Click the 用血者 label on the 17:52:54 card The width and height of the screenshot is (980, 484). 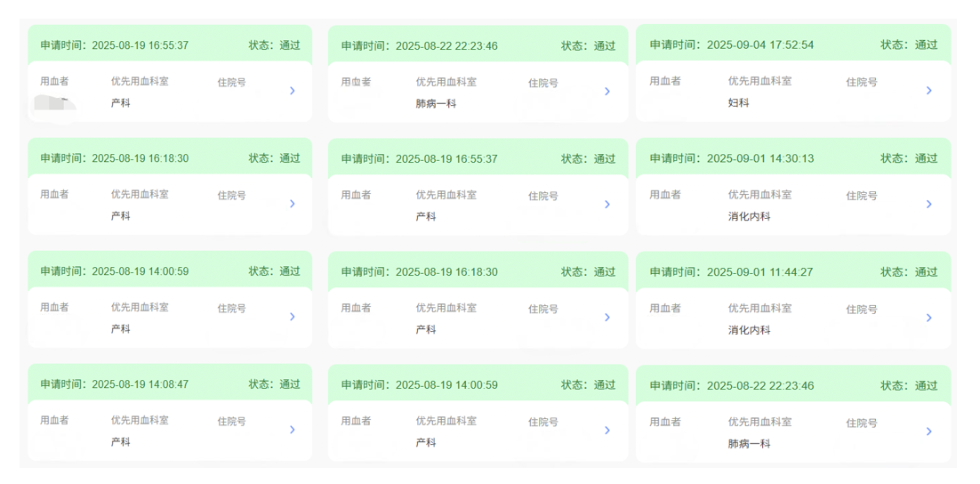click(x=664, y=81)
